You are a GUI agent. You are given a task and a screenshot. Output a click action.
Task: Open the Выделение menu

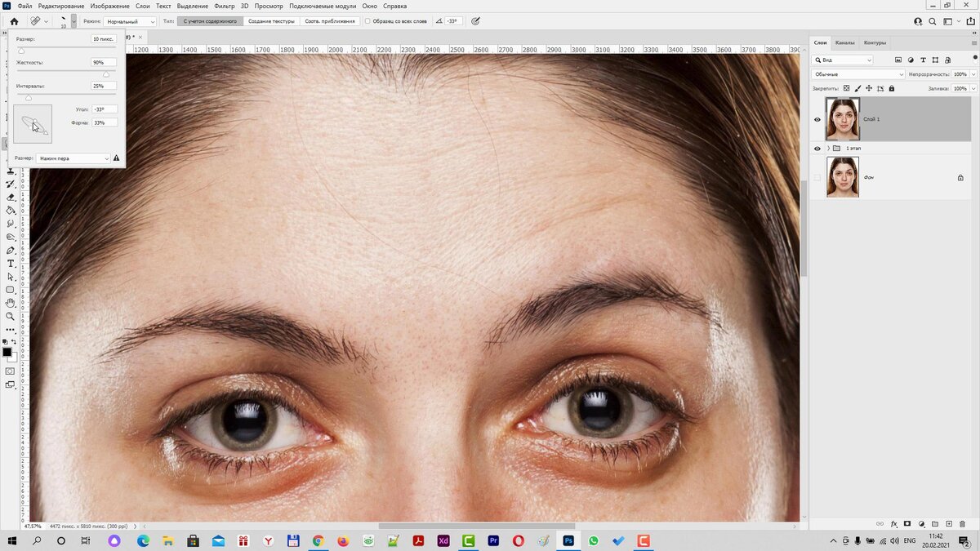(x=192, y=6)
